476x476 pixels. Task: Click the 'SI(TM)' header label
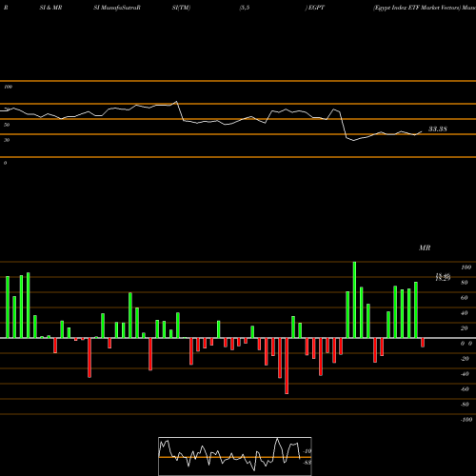click(181, 8)
